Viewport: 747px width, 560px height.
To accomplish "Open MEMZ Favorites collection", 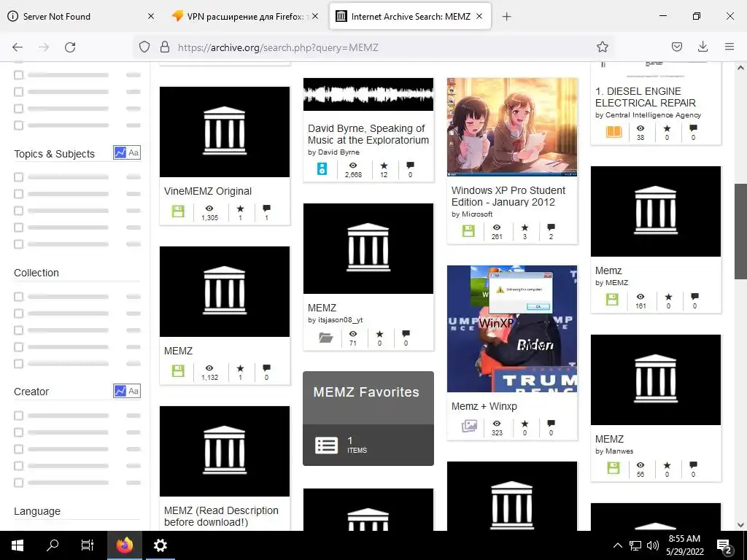I will coord(368,418).
